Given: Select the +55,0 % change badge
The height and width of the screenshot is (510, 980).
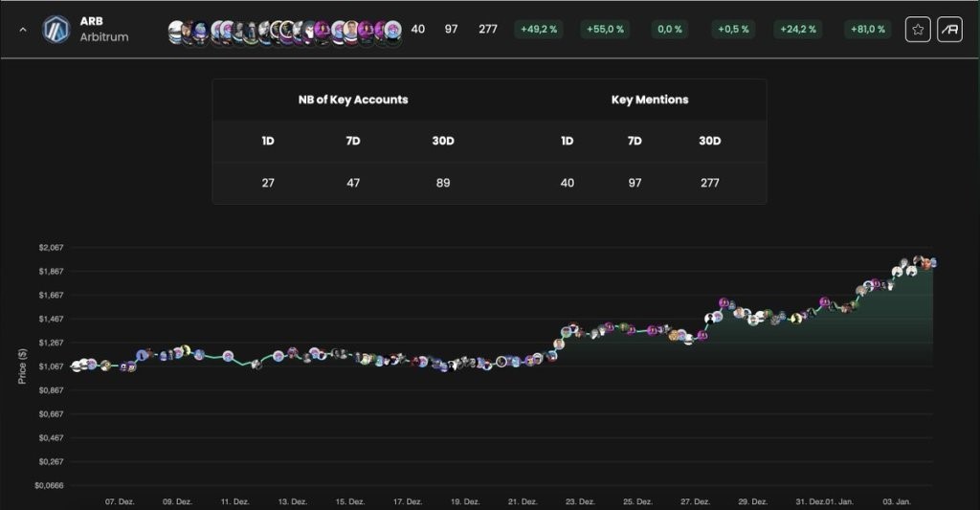Looking at the screenshot, I should coord(605,30).
